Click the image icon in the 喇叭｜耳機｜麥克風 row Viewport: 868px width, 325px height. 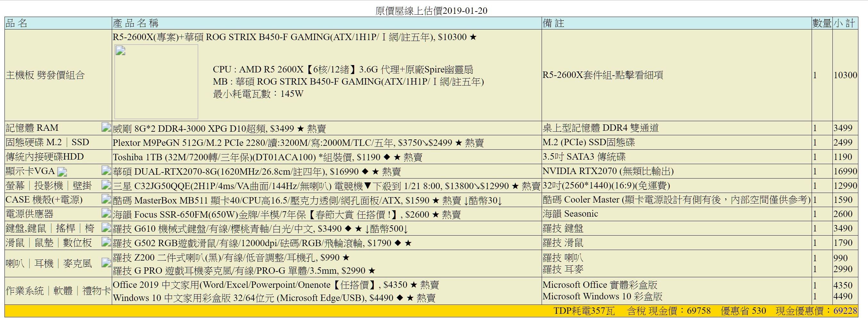click(x=106, y=262)
